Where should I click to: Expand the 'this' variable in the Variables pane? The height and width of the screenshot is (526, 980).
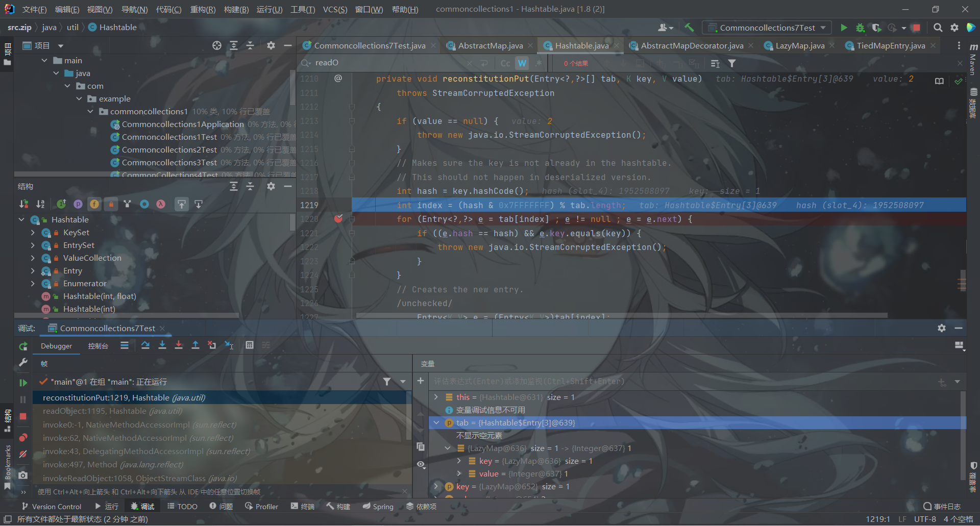point(436,397)
